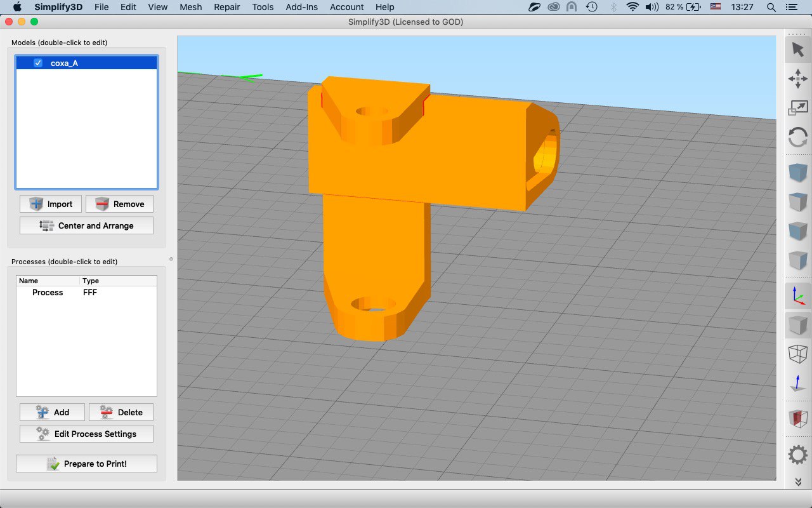Click the Bluetooth status icon
Viewport: 812px width, 508px height.
(x=613, y=7)
